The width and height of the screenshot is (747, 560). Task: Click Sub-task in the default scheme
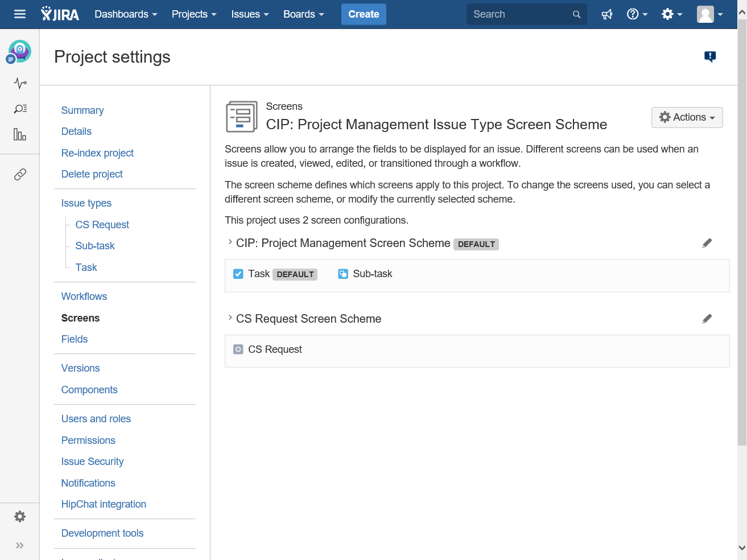pos(373,274)
